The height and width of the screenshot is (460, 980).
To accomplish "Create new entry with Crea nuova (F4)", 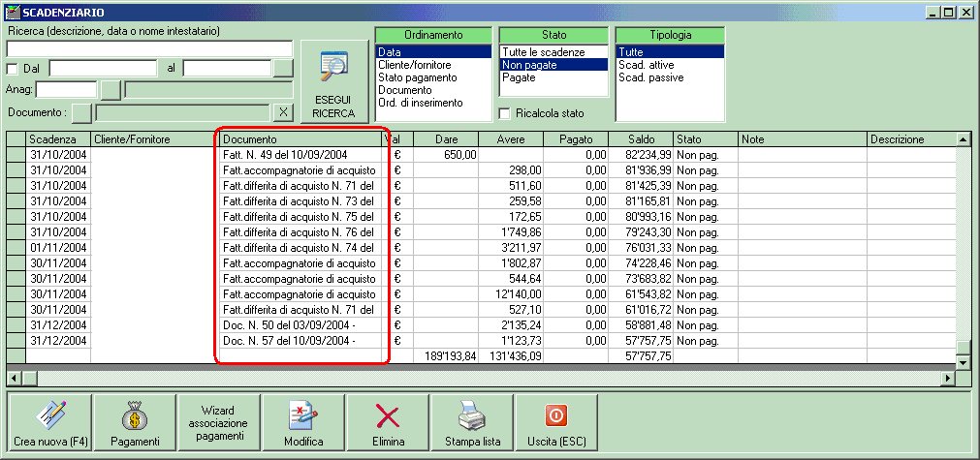I will click(x=50, y=423).
